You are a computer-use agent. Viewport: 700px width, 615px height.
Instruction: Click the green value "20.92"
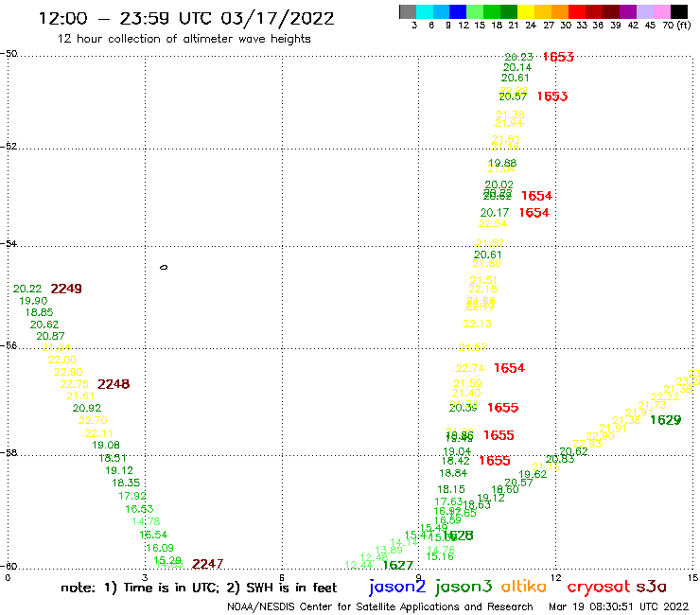87,408
